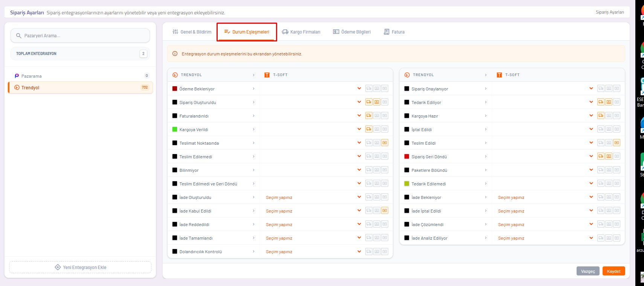
Task: Turn off the laptop-X icon for Tedarik Ediliyor
Action: [609, 102]
